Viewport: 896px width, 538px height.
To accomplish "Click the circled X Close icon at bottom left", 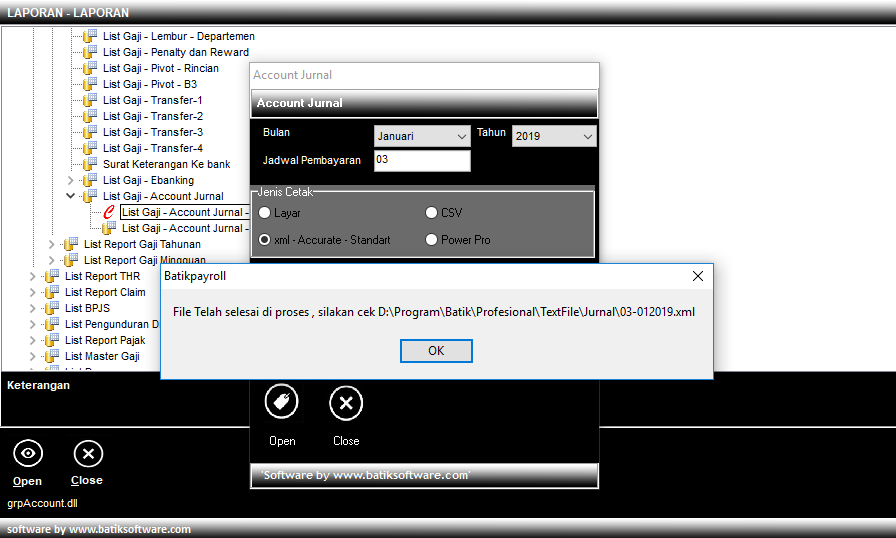I will pyautogui.click(x=87, y=454).
